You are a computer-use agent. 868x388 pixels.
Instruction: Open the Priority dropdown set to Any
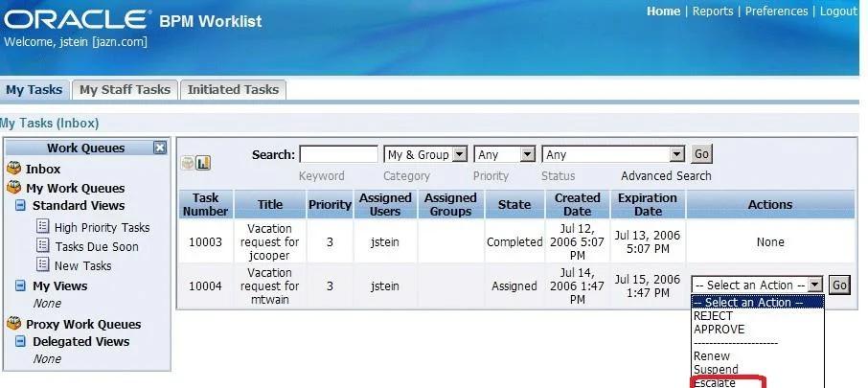click(x=504, y=155)
